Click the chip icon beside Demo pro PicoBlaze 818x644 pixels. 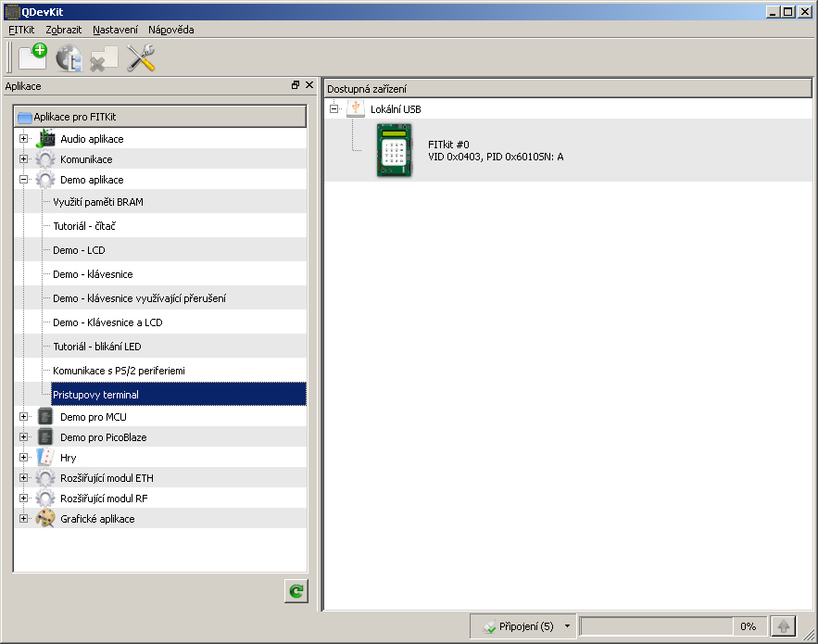[45, 437]
